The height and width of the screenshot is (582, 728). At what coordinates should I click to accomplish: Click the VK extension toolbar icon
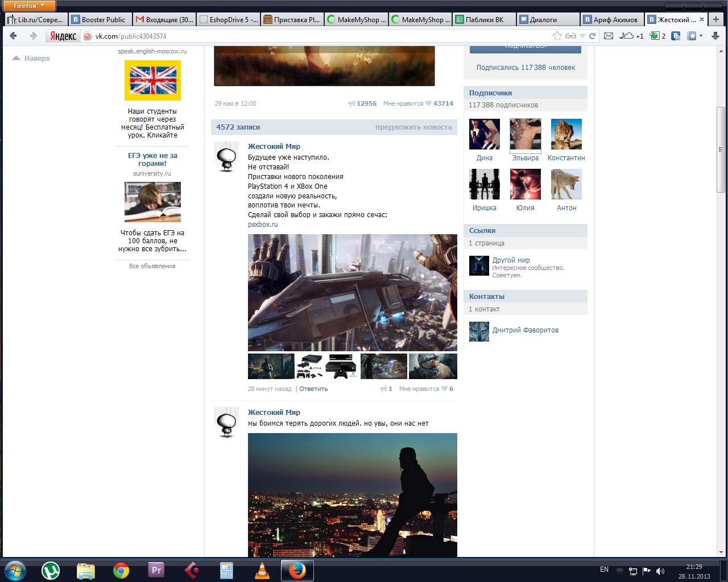676,36
